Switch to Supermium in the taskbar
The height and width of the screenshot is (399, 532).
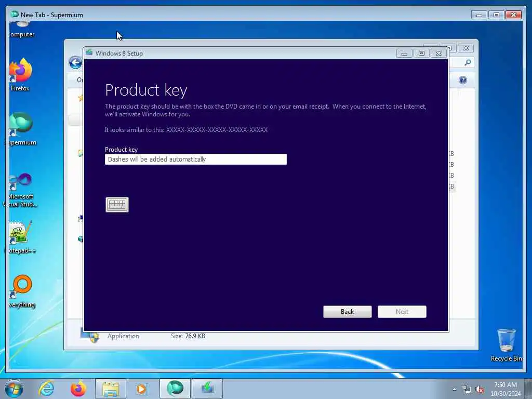[175, 389]
